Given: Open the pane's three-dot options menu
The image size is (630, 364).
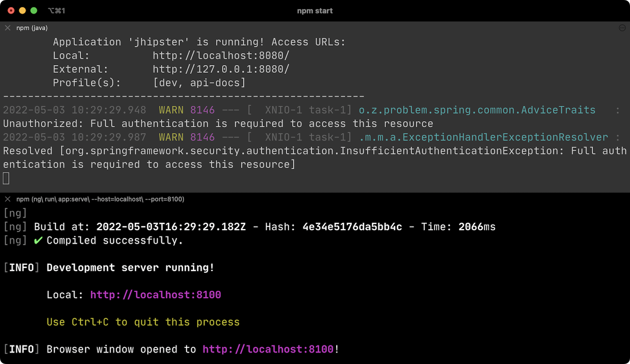Looking at the screenshot, I should point(622,28).
